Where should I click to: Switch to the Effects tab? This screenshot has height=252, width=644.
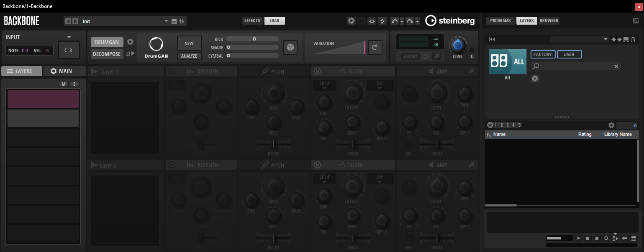coord(252,20)
